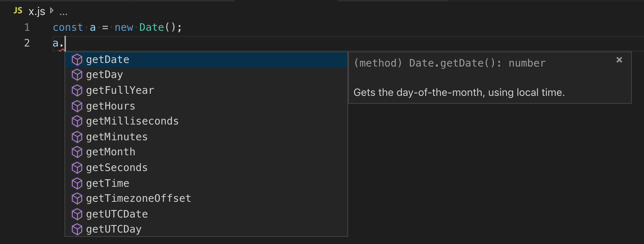Click the method icon next to getFullYear
This screenshot has height=244, width=644.
[x=77, y=91]
